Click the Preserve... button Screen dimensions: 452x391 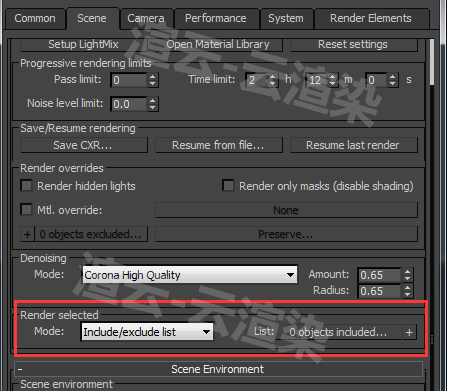[x=286, y=234]
